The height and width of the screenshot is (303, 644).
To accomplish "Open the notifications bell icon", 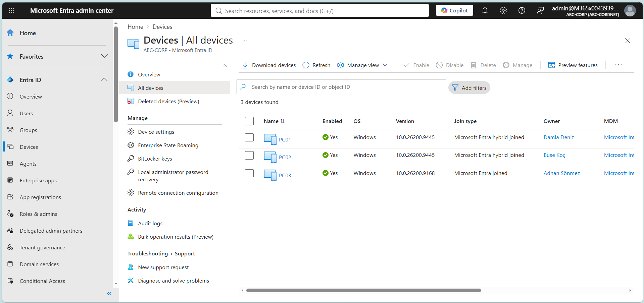I will click(x=485, y=10).
